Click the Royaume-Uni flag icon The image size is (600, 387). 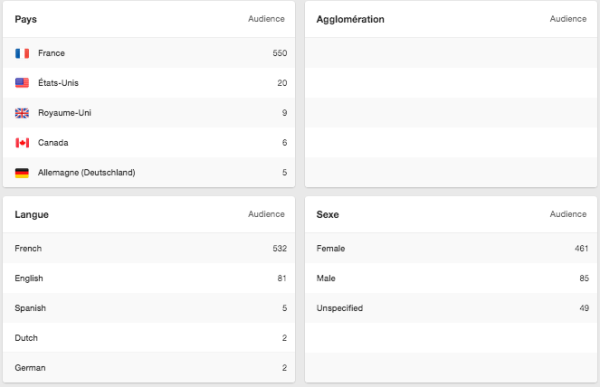(x=22, y=113)
